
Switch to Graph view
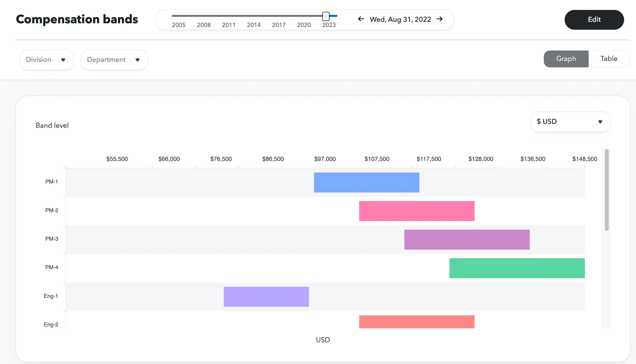coord(566,59)
